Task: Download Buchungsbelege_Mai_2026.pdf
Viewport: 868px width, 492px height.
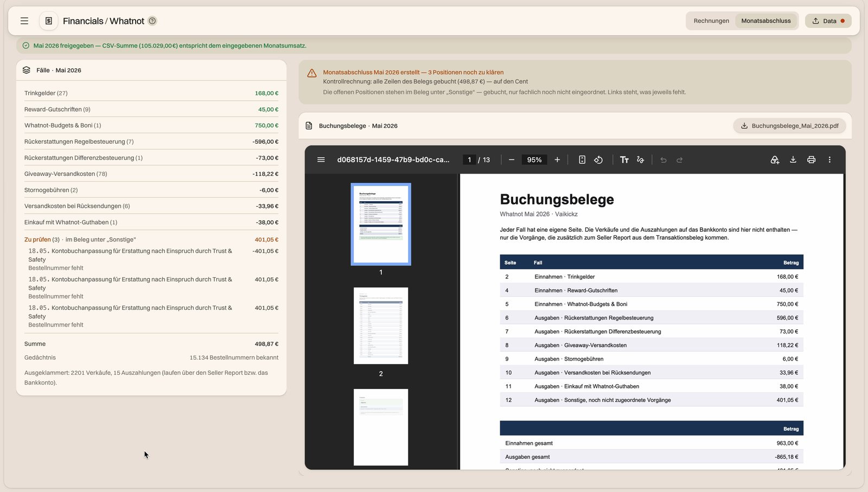Action: (789, 126)
